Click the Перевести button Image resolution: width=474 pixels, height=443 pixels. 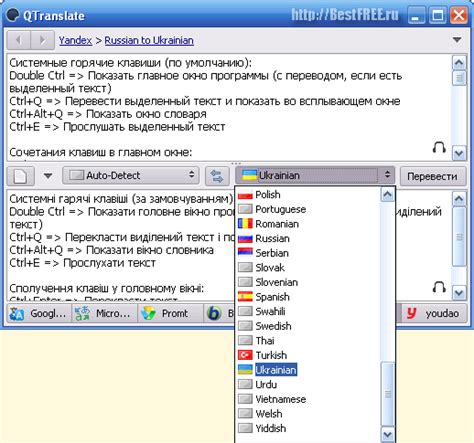(x=433, y=176)
